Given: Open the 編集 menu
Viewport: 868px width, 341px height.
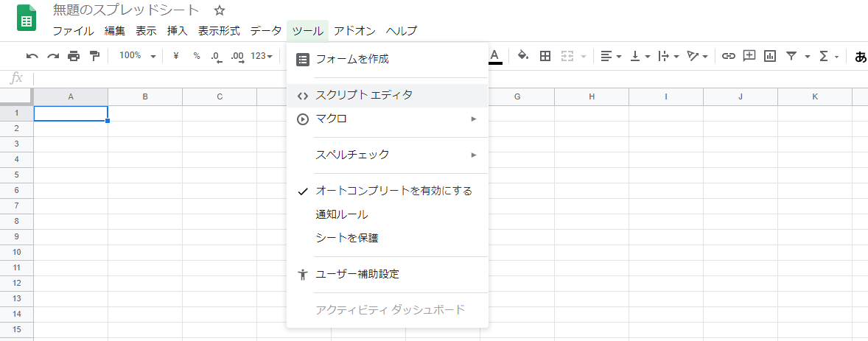Looking at the screenshot, I should 115,31.
